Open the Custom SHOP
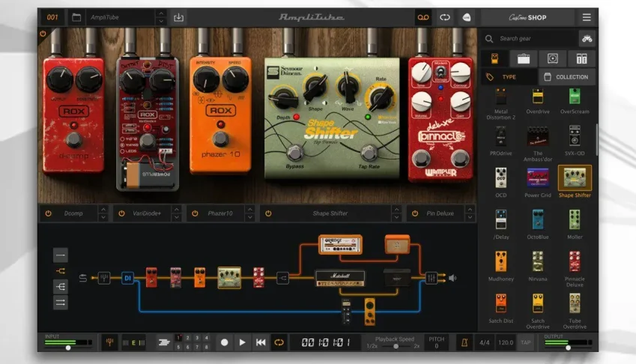This screenshot has height=364, width=636. [x=527, y=17]
